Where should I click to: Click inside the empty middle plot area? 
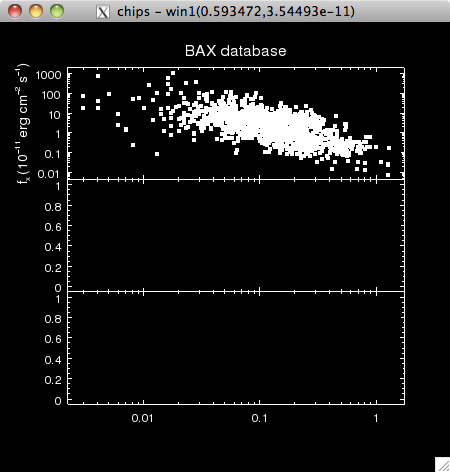236,235
